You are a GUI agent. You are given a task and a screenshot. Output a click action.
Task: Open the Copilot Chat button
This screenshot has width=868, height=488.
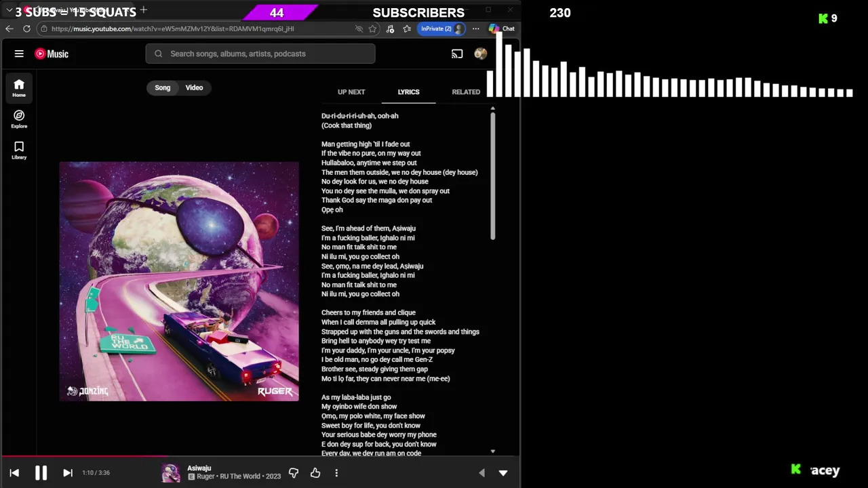[502, 28]
